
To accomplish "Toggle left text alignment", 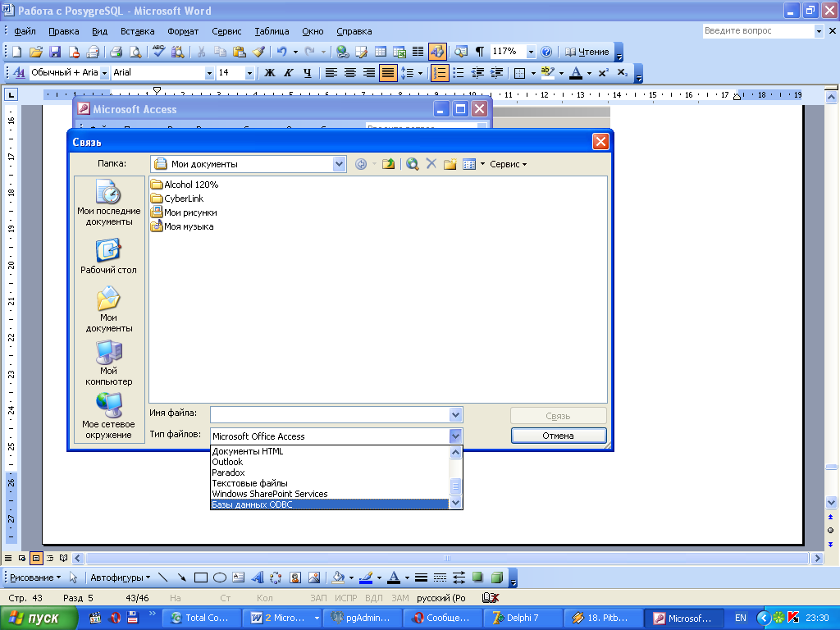I will click(331, 72).
